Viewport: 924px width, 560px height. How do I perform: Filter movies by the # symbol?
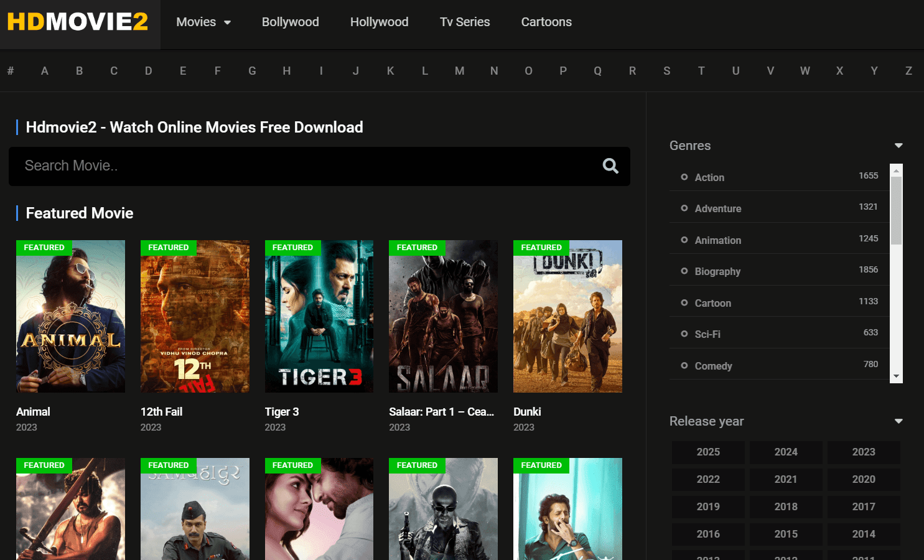point(11,71)
